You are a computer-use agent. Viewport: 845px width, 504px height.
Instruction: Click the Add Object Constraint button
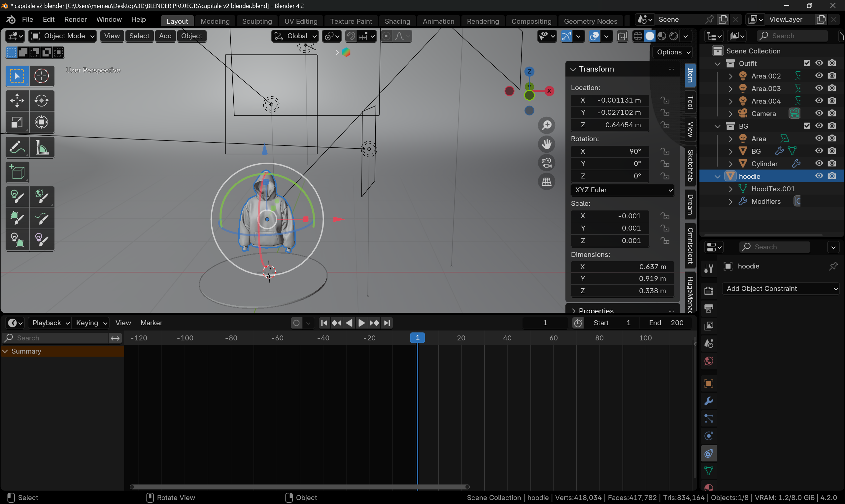[x=781, y=288]
